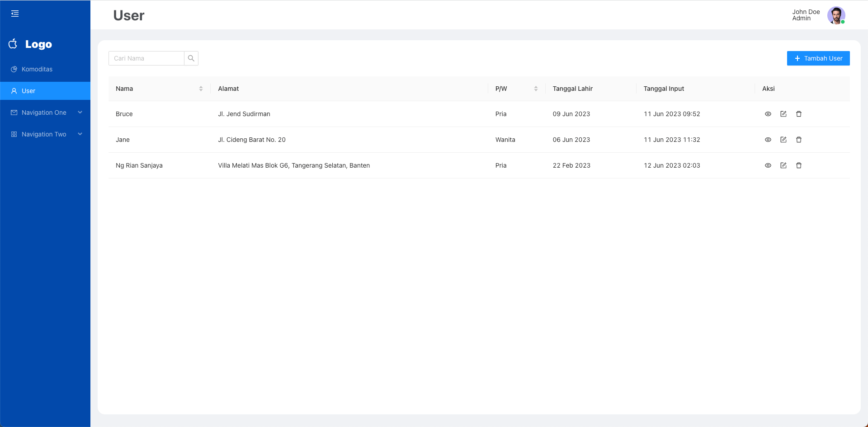Sort the table by P/W column
868x427 pixels.
536,89
